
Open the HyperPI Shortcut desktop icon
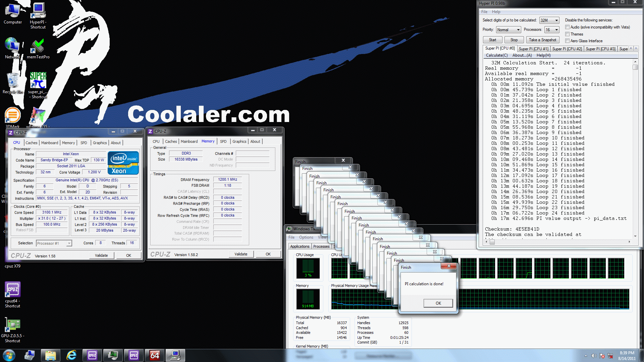click(38, 15)
